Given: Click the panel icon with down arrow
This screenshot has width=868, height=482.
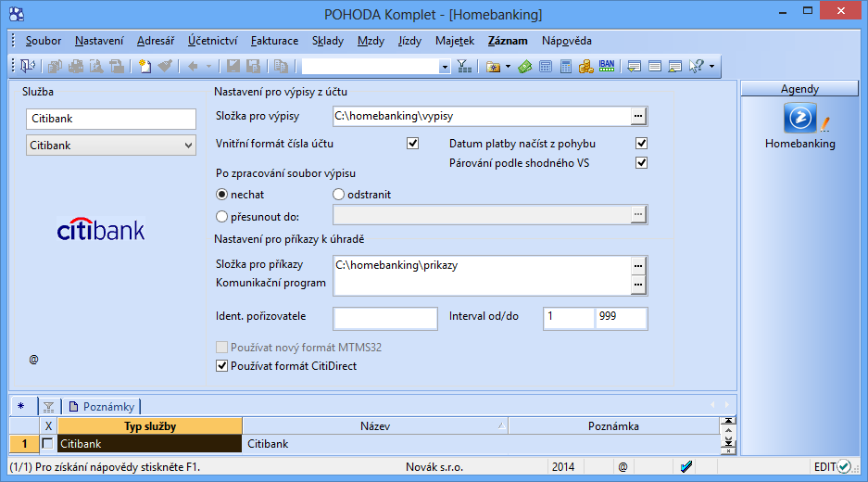Looking at the screenshot, I should [x=635, y=67].
